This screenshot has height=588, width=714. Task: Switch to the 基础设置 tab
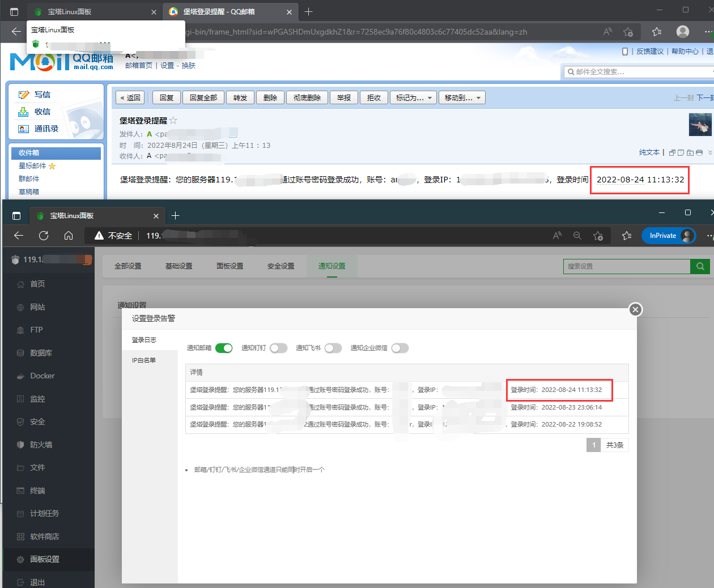(179, 266)
